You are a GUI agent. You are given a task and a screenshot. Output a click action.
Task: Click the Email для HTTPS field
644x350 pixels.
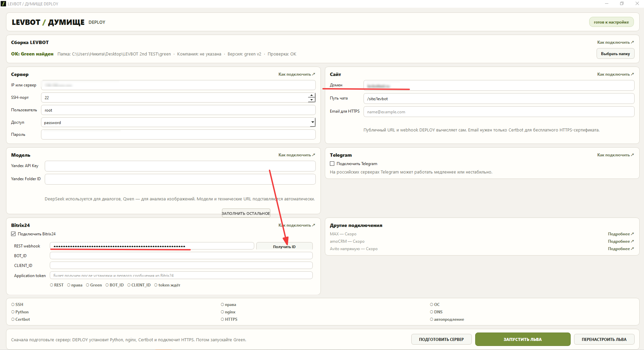click(499, 112)
